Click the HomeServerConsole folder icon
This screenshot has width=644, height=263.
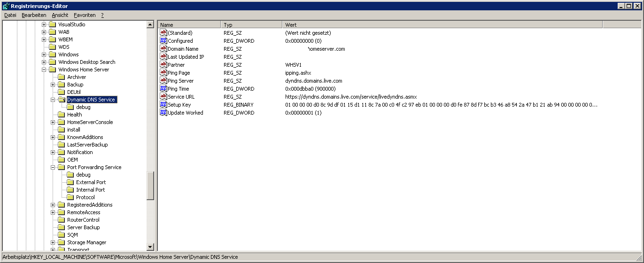(61, 122)
